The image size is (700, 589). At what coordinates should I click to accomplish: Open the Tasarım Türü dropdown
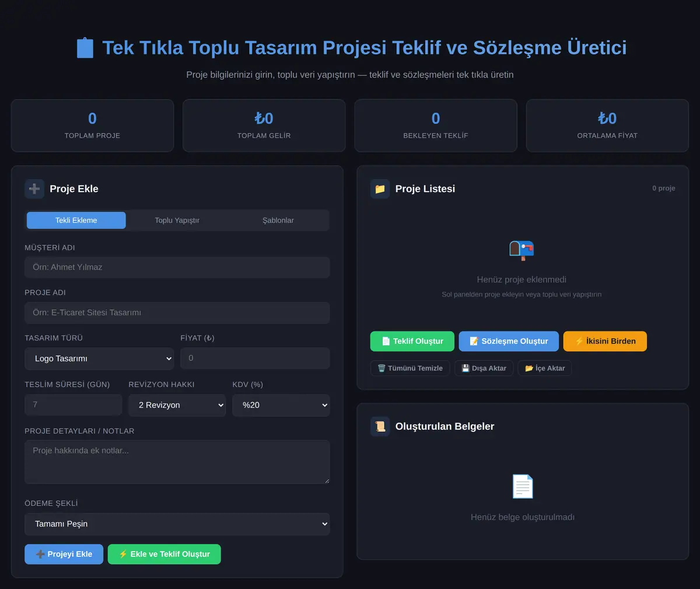[x=100, y=358]
